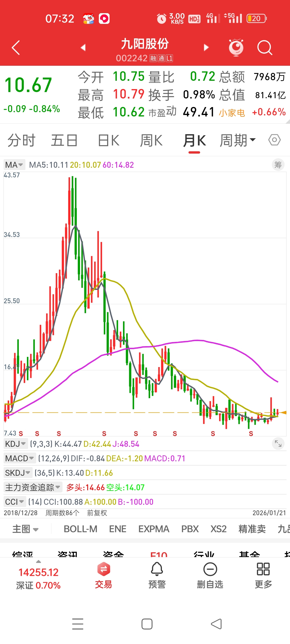Tap end date 2026/01/21
This screenshot has height=644, width=290.
(269, 513)
